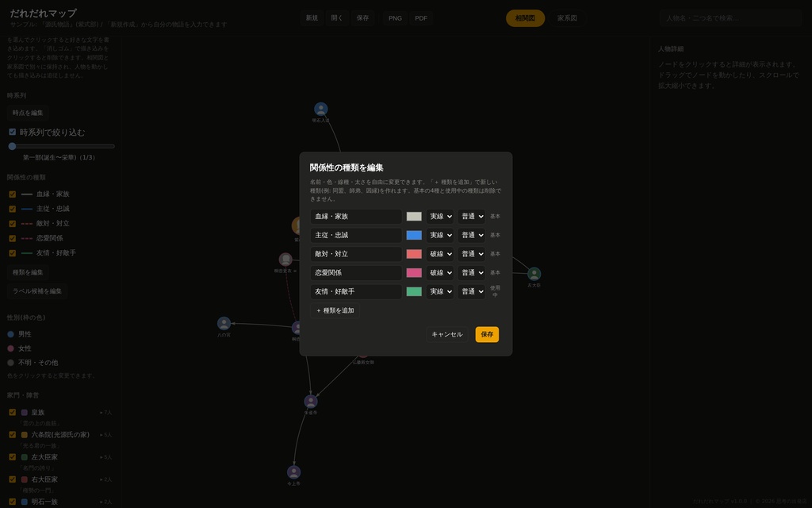812x508 pixels.
Task: Toggle the 右大臣家 faction checkbox
Action: [13, 479]
